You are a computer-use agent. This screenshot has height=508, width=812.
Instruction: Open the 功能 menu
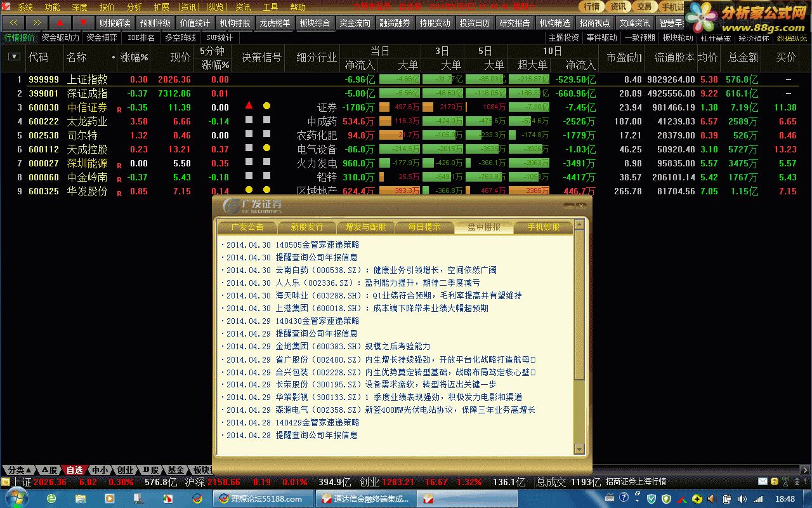click(x=53, y=8)
